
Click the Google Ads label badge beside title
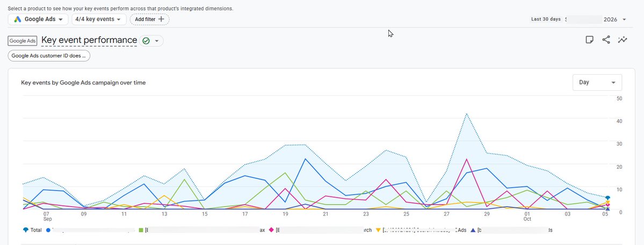(x=23, y=41)
